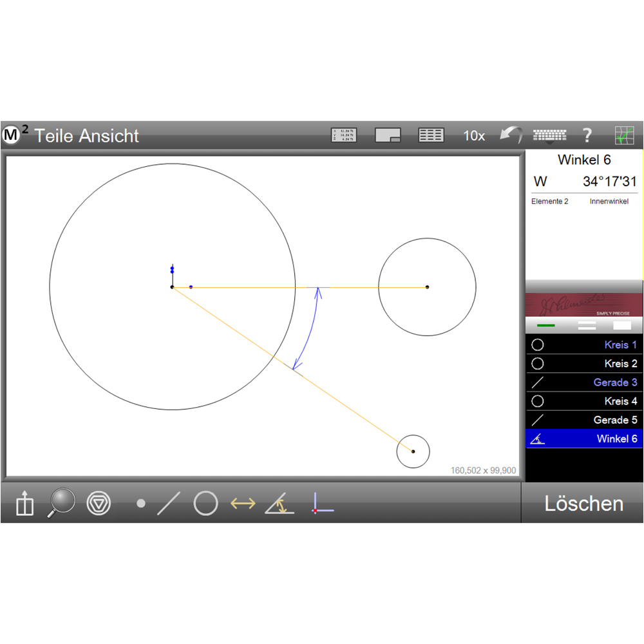
Task: Switch magnification using the 10x control
Action: 473,135
